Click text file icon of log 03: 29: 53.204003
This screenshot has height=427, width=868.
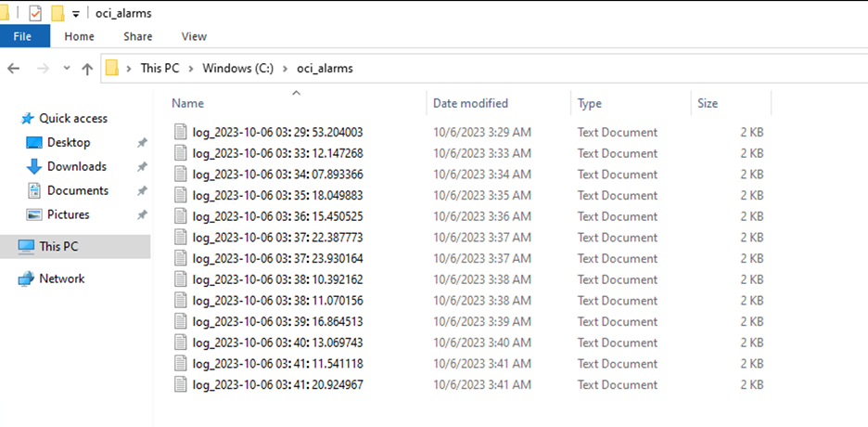(x=181, y=132)
